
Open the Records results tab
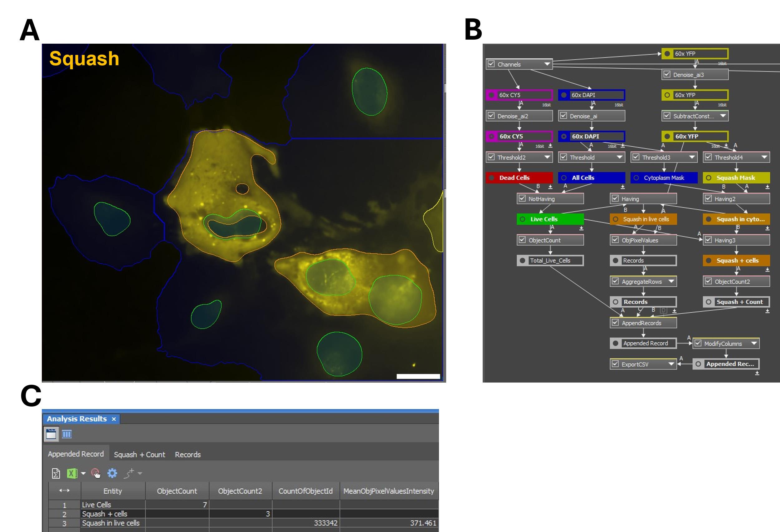pos(188,455)
